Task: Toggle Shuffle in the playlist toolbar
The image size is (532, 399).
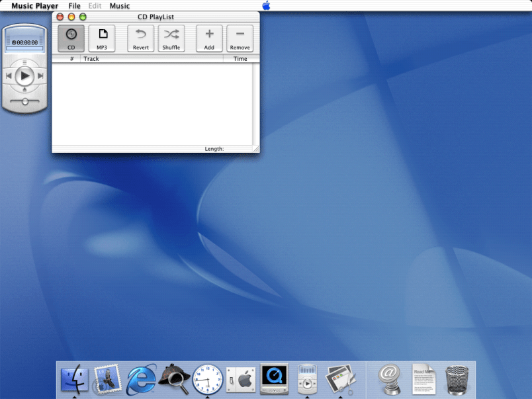Action: coord(171,38)
